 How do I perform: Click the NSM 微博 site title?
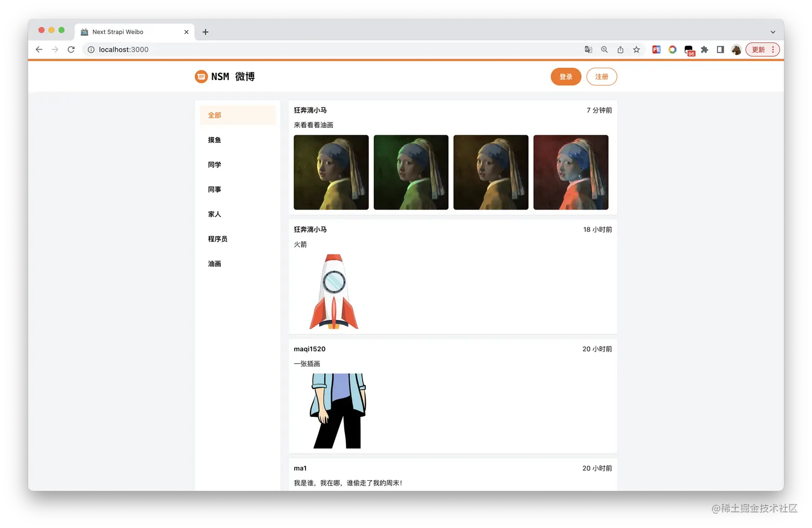coord(233,77)
